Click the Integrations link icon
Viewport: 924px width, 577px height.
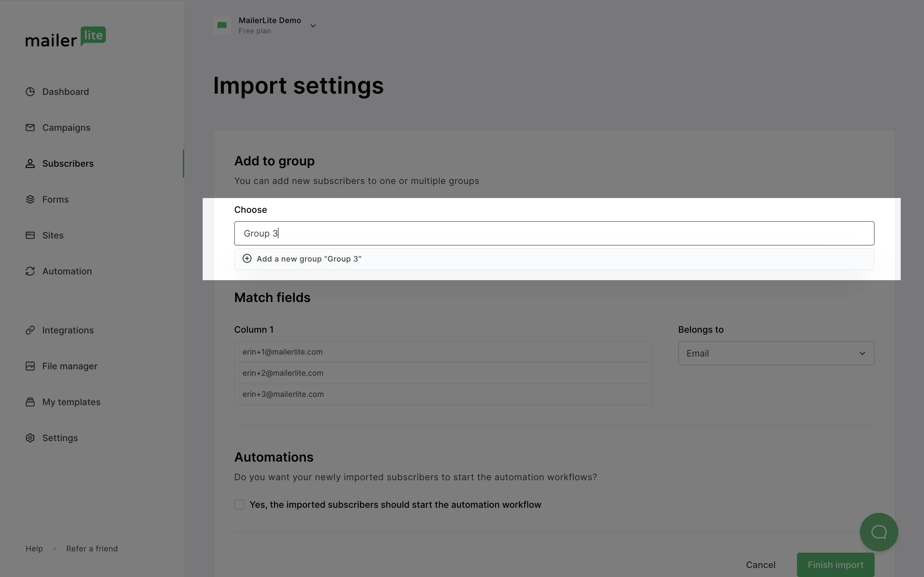(30, 330)
